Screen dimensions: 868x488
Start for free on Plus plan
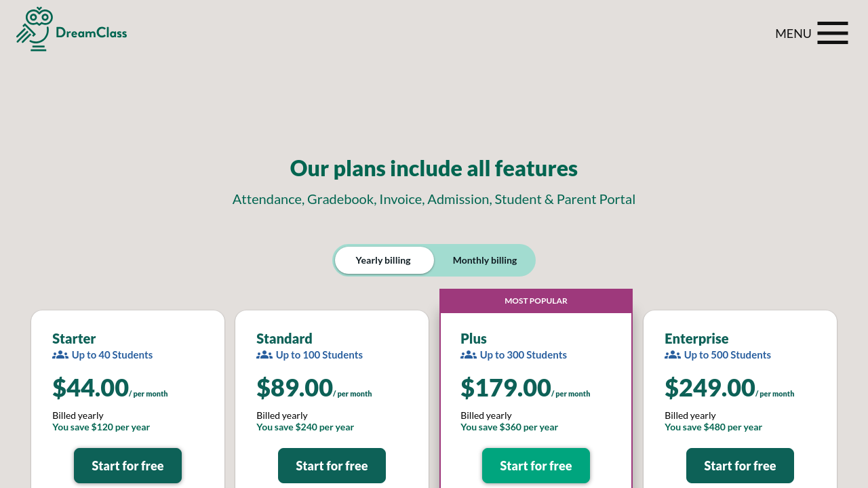click(536, 466)
